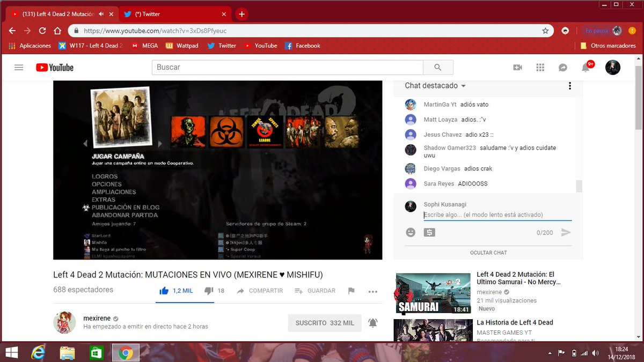Click the chat scrollbar thumb
Screen dimensions: 644x362
pyautogui.click(x=579, y=186)
